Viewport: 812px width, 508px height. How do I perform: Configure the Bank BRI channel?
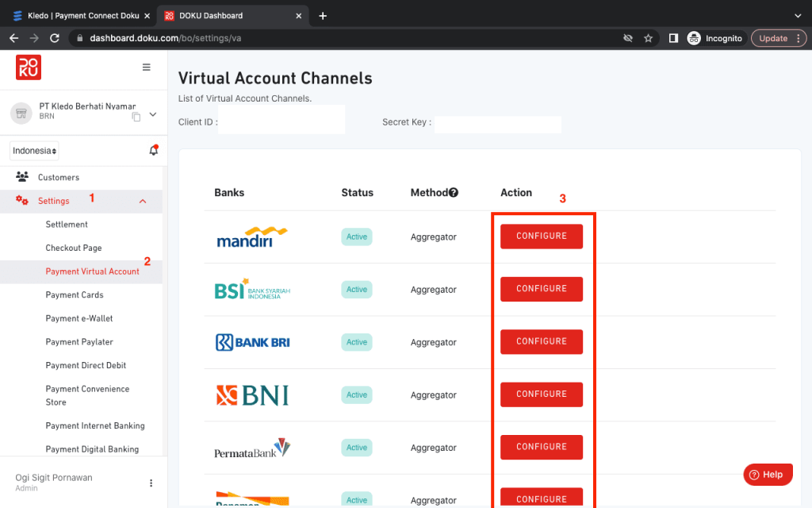[x=542, y=341]
